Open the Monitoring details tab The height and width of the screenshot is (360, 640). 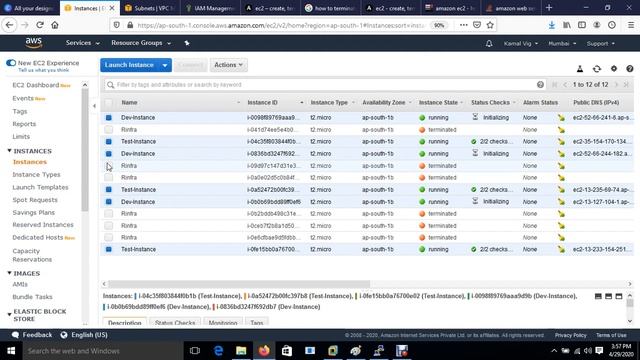(x=223, y=322)
